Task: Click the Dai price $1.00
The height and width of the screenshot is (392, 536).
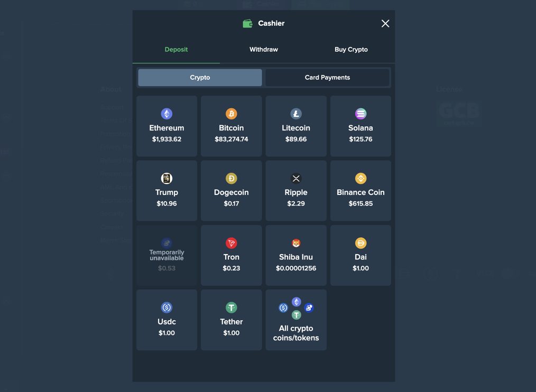Action: coord(361,268)
